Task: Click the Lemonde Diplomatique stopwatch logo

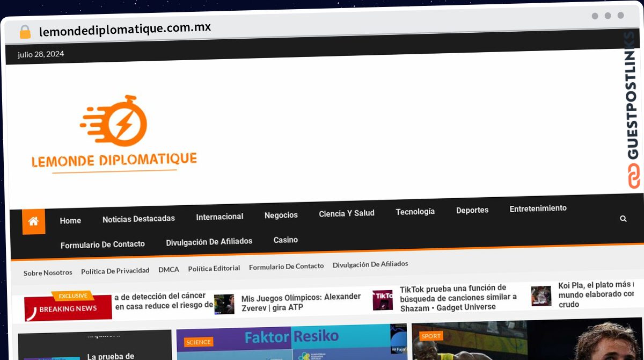Action: [114, 134]
